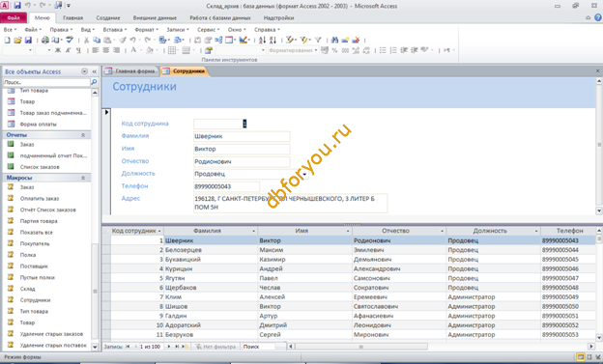Click the delete record icon with red X
Screen dimensions: 603x364
click(x=356, y=40)
